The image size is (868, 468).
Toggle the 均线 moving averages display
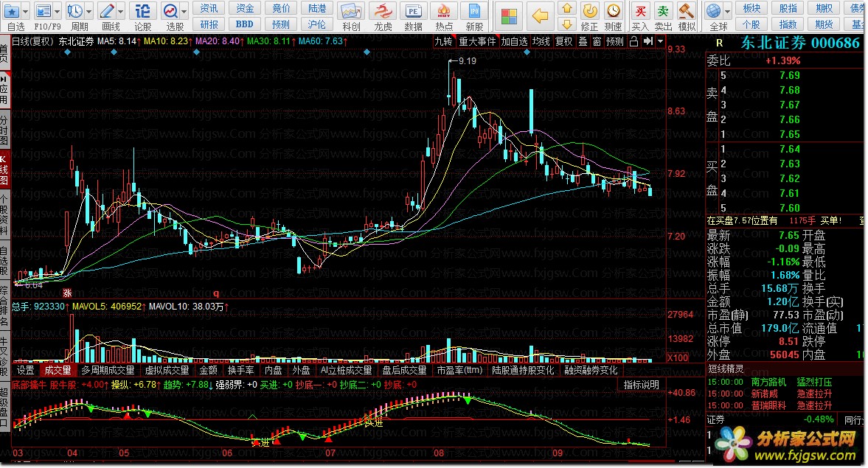[x=541, y=41]
